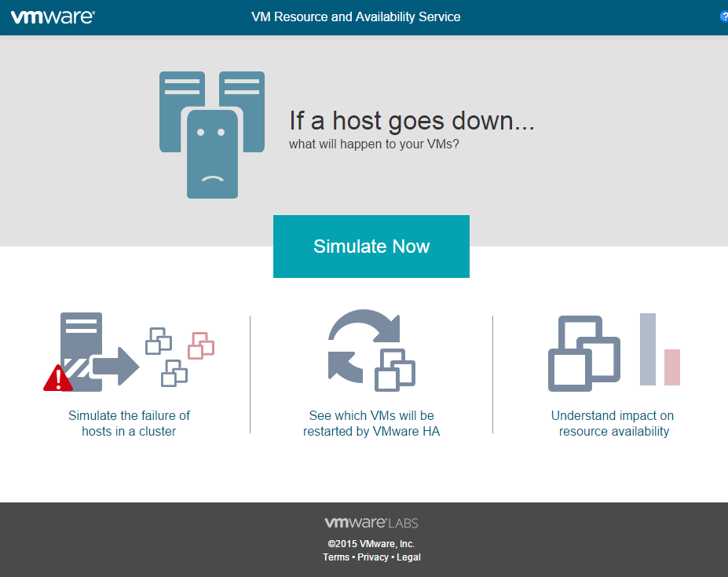Click the 'VM Resource and Availability Service' title

pyautogui.click(x=356, y=16)
